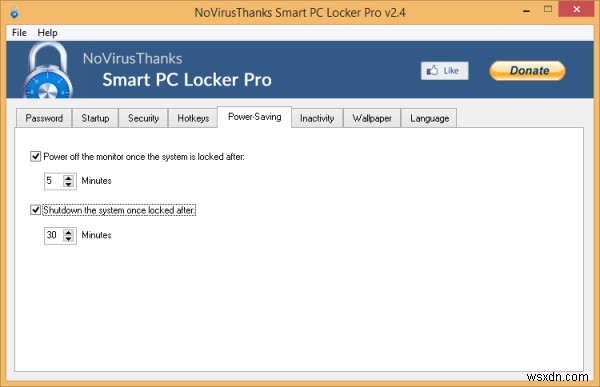Viewport: 600px width, 387px height.
Task: Switch to the Password tab
Action: click(x=44, y=118)
